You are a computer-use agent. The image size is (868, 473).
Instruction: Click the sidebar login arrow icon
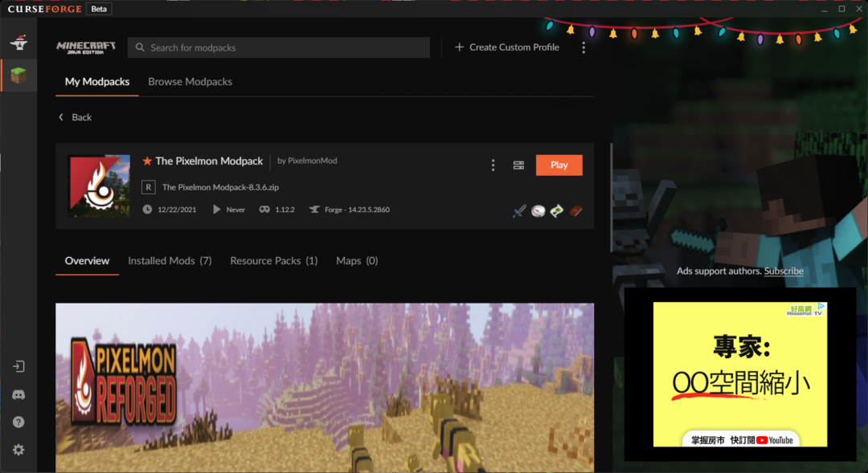[18, 366]
